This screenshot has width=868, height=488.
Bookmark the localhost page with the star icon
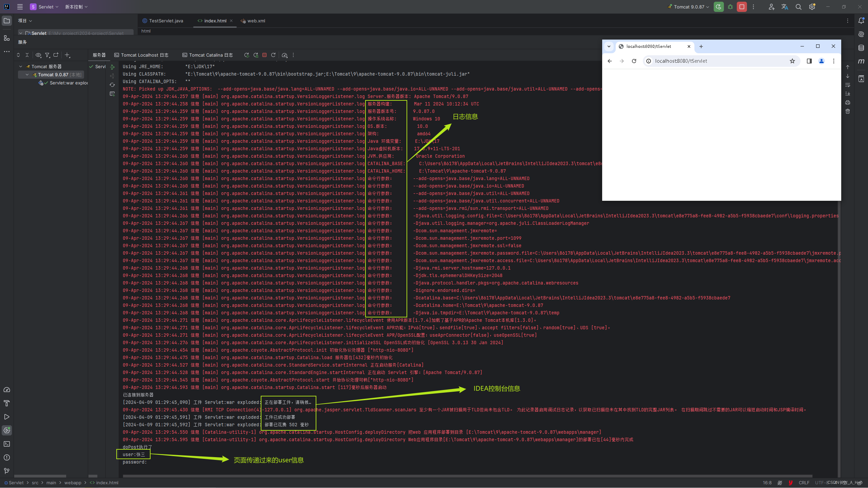[x=792, y=61]
